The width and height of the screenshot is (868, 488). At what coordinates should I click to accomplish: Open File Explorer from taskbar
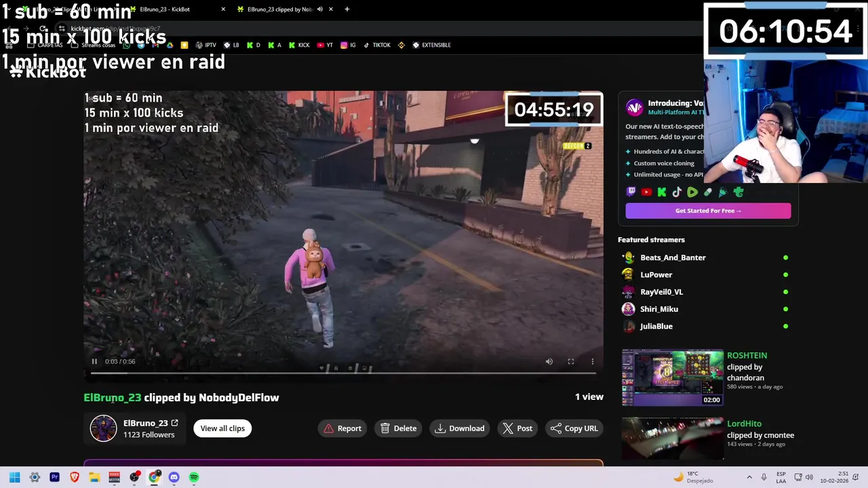pos(94,477)
